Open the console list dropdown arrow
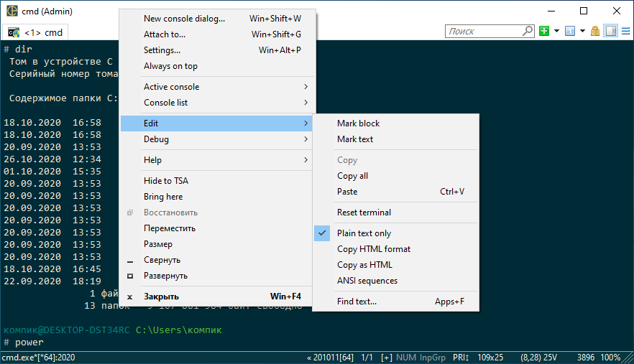This screenshot has width=634, height=364. coord(581,32)
